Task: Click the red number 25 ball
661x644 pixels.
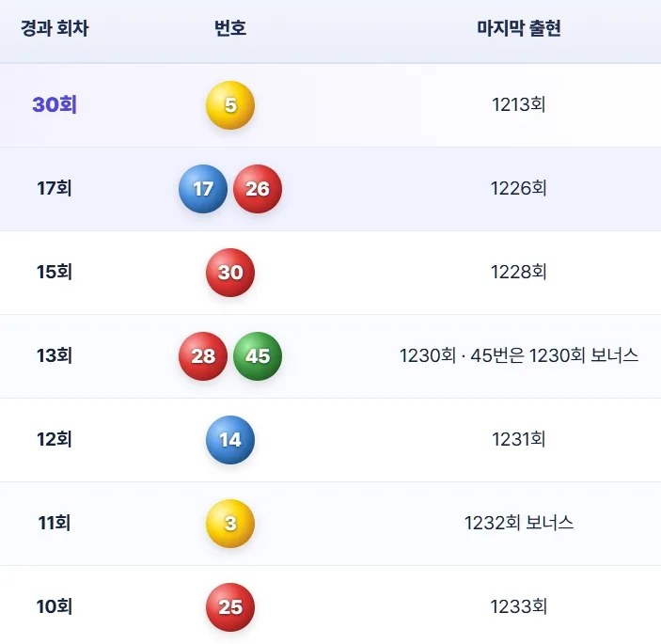Action: [x=230, y=607]
